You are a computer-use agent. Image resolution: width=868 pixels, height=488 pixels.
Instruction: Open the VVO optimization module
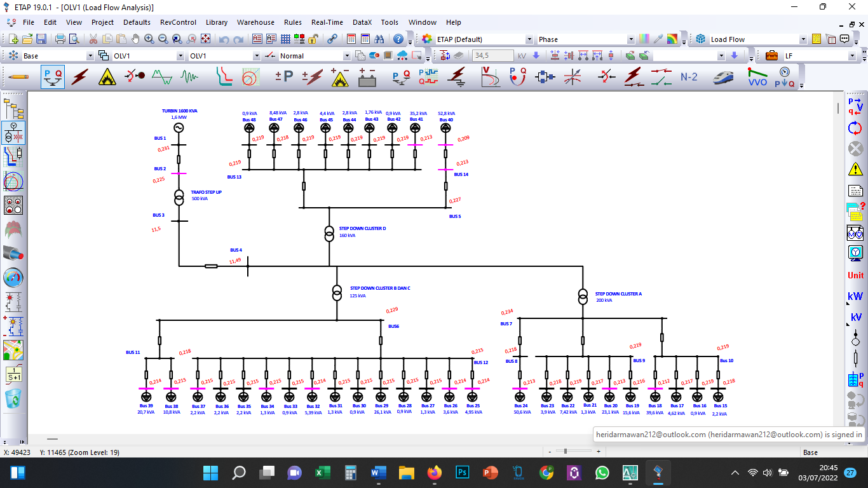coord(757,77)
